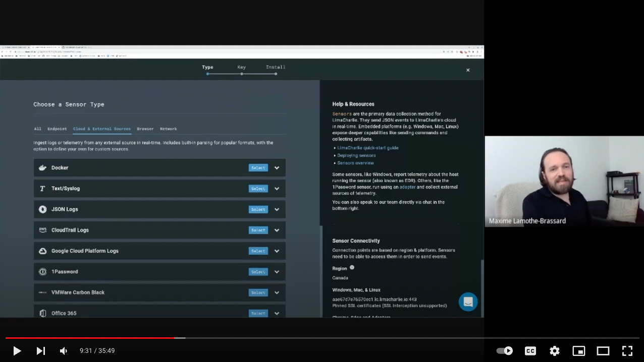Click the help panel scrollbar
This screenshot has height=362, width=644.
[x=482, y=287]
